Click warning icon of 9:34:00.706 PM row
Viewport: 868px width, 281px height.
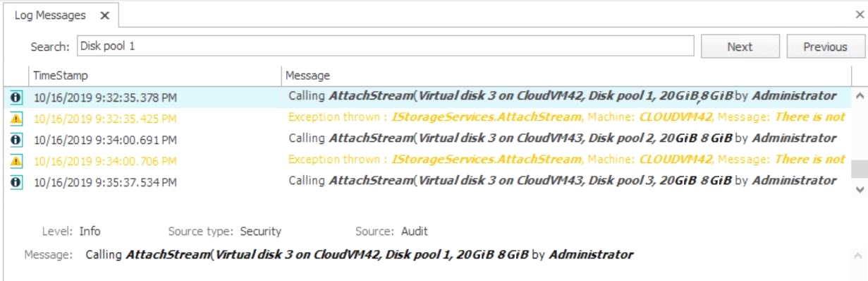coord(16,160)
